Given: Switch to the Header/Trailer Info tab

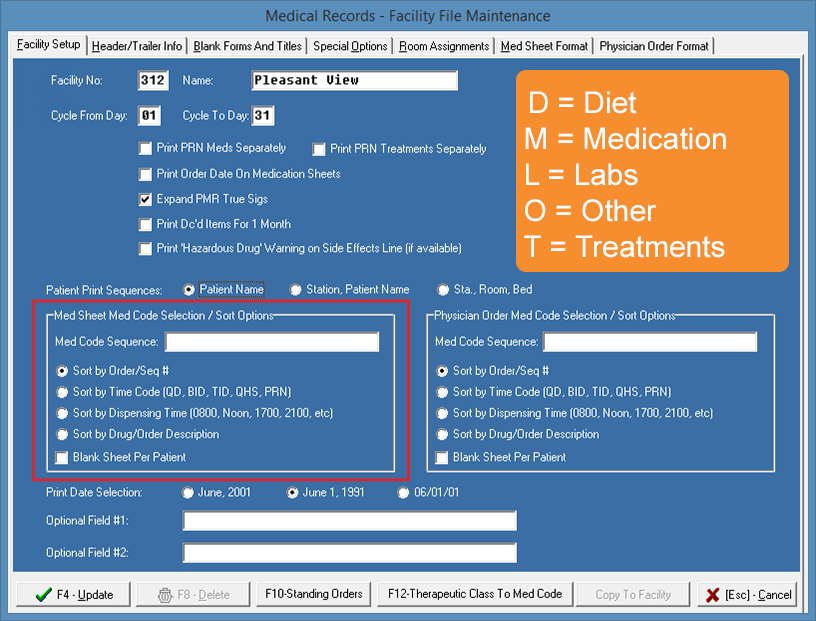Looking at the screenshot, I should (137, 46).
